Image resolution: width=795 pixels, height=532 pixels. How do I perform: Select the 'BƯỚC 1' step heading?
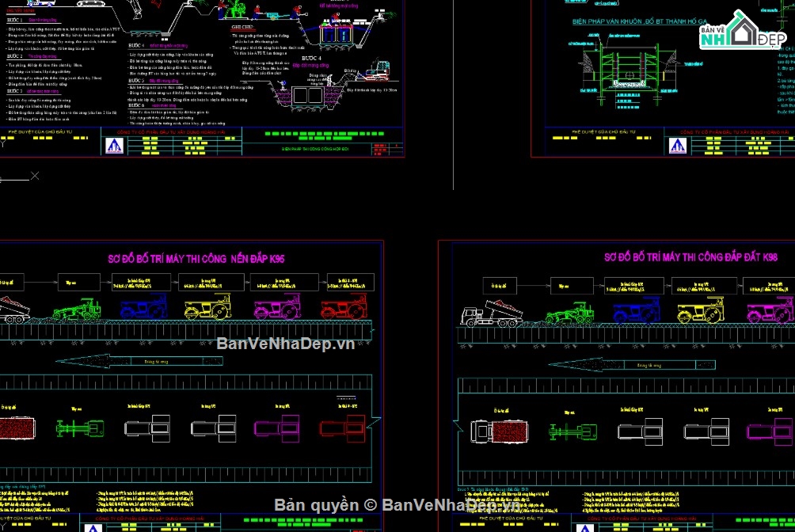coord(15,20)
